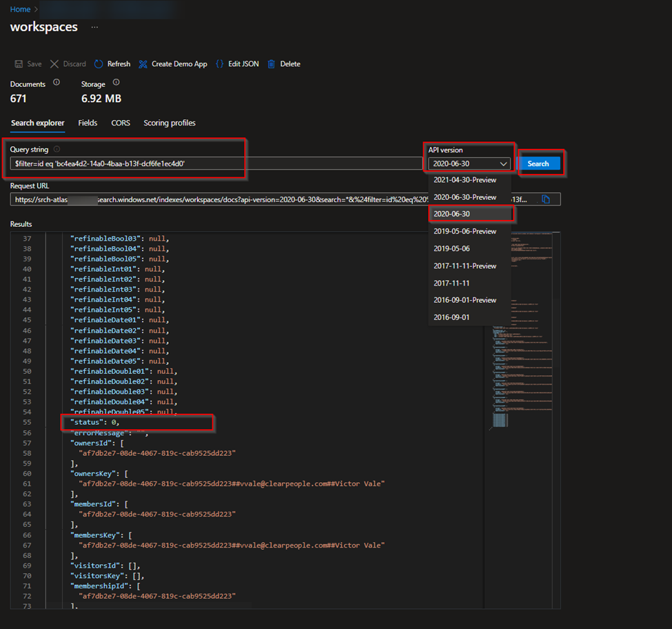
Task: Click the Create Demo App icon
Action: point(143,64)
